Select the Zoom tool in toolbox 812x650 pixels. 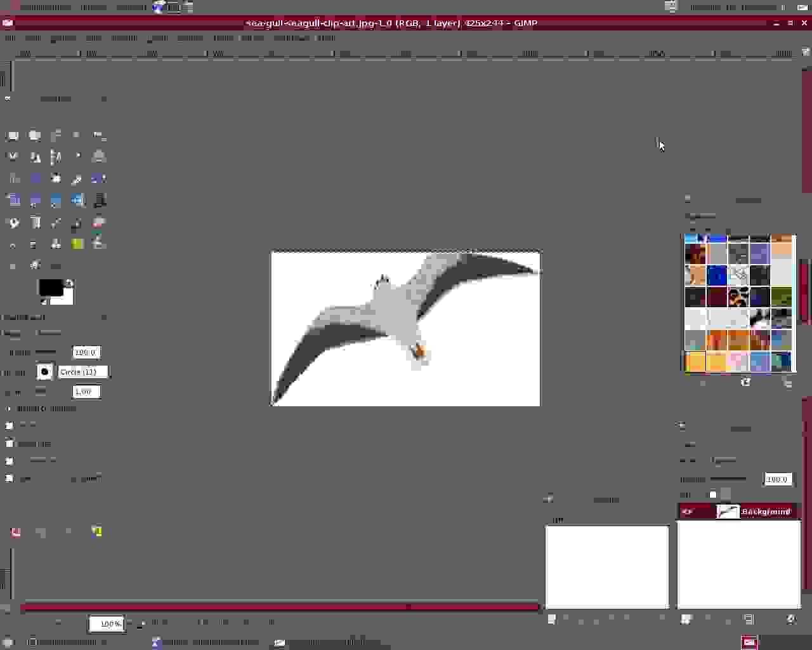coord(99,157)
